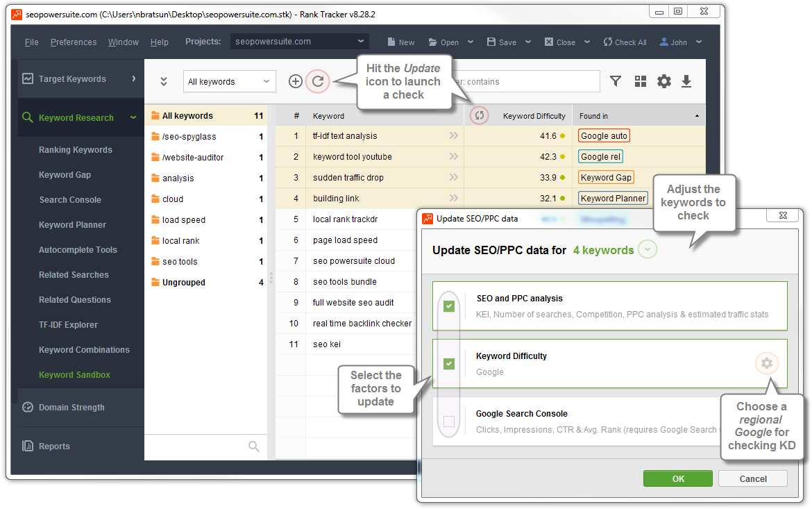The width and height of the screenshot is (812, 509).
Task: Select /website-auditor folder
Action: pos(207,158)
